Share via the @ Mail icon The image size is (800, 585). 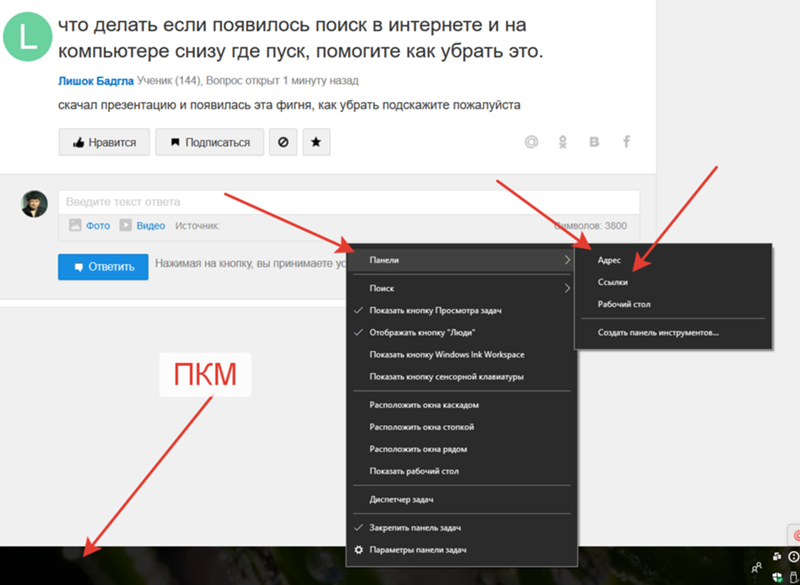531,142
